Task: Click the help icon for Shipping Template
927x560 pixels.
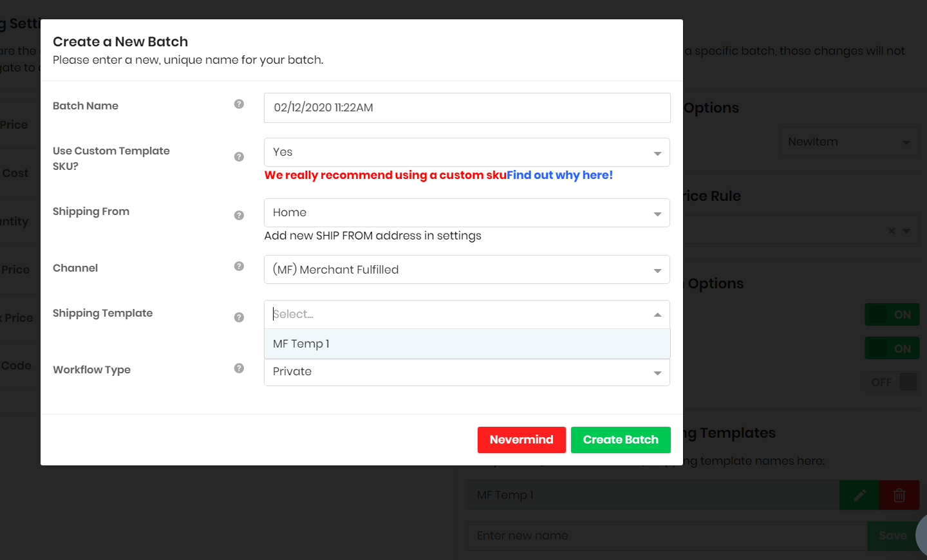Action: [x=239, y=317]
